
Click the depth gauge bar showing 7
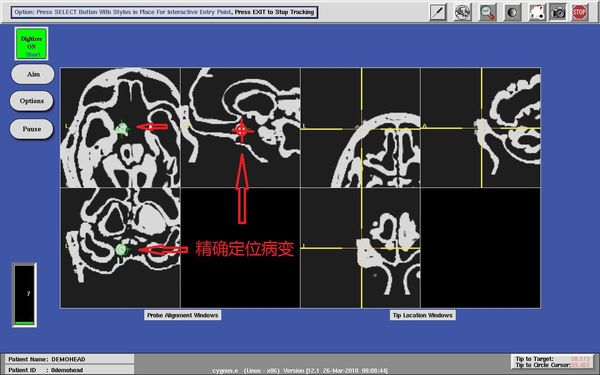pyautogui.click(x=24, y=295)
